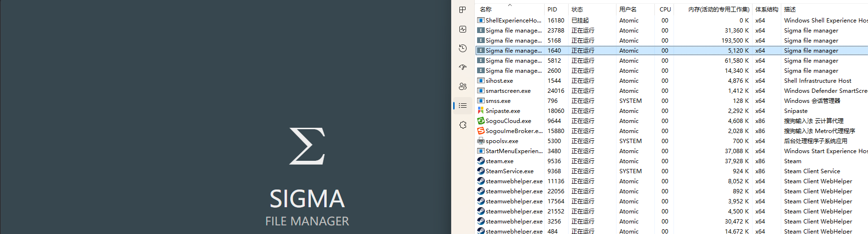The image size is (868, 234).
Task: Click the ShellExperienceHost process icon
Action: coord(480,20)
